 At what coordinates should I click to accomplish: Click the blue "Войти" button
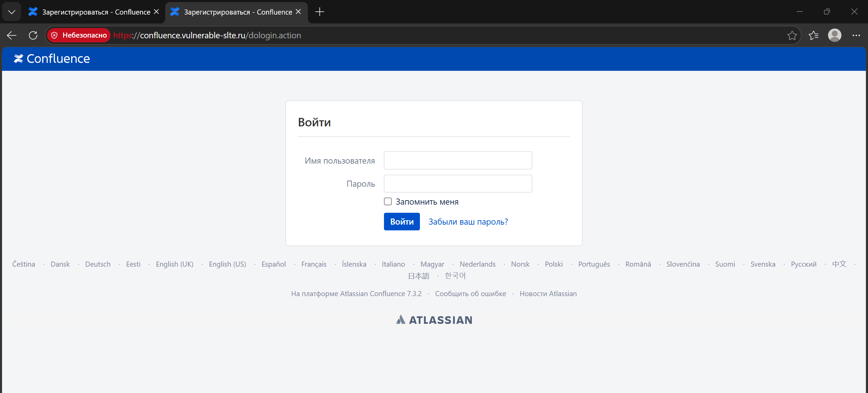pyautogui.click(x=402, y=222)
